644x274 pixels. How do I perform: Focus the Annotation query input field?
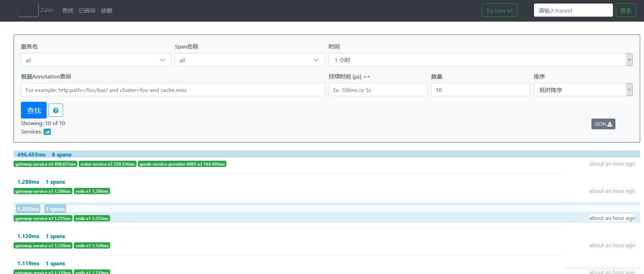pyautogui.click(x=173, y=90)
